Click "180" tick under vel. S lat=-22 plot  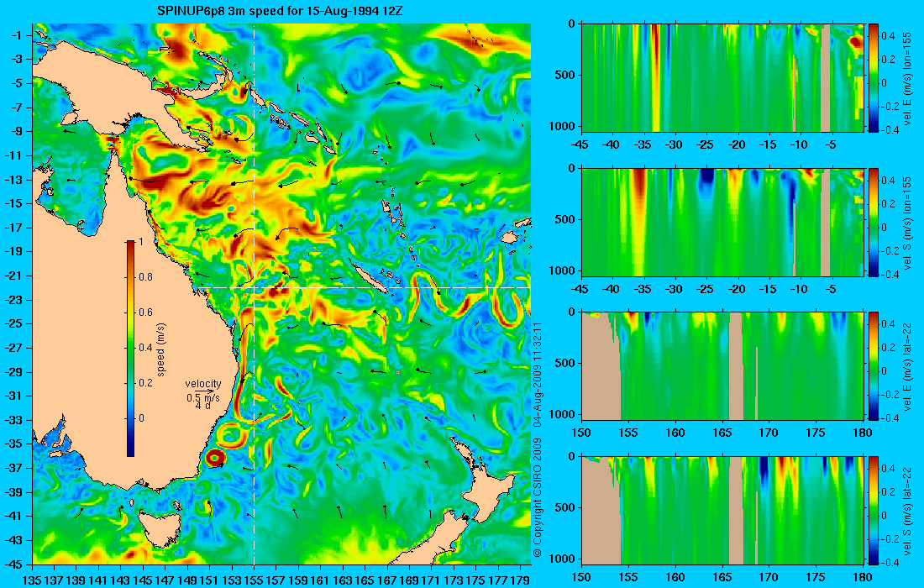coord(863,577)
